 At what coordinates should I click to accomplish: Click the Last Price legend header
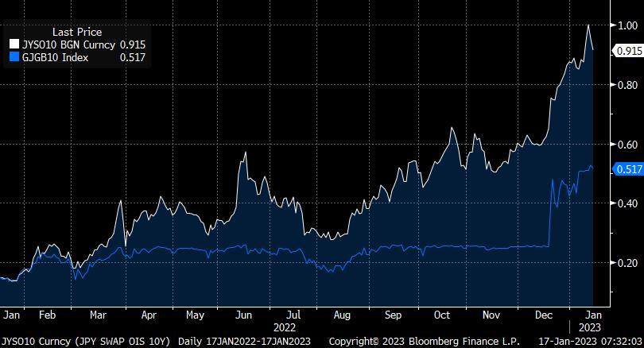76,32
